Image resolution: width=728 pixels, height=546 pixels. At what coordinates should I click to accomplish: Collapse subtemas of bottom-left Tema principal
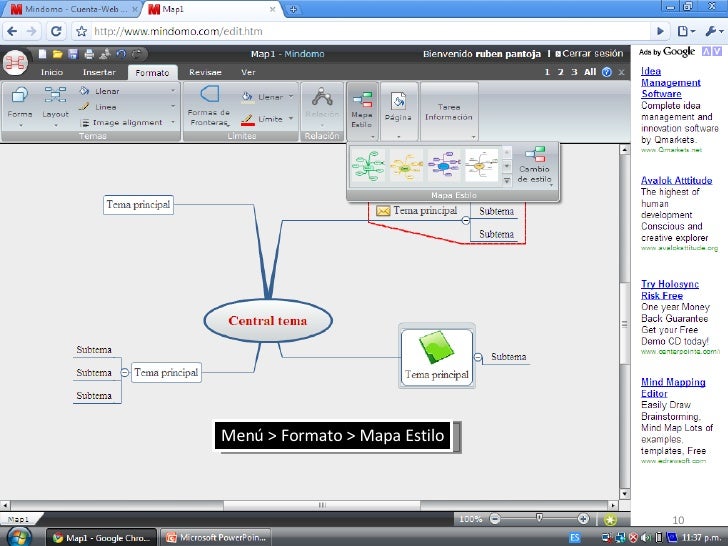(124, 372)
